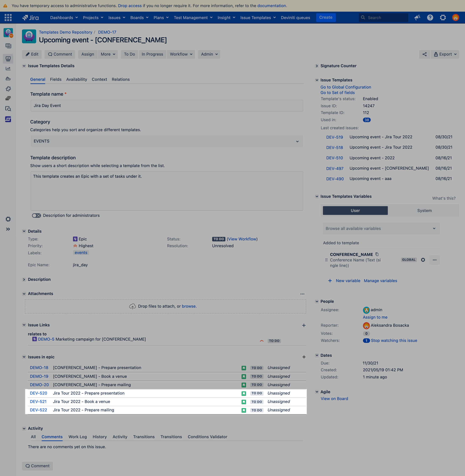Click the Edit button
Screen dimensions: 465x476
(32, 54)
